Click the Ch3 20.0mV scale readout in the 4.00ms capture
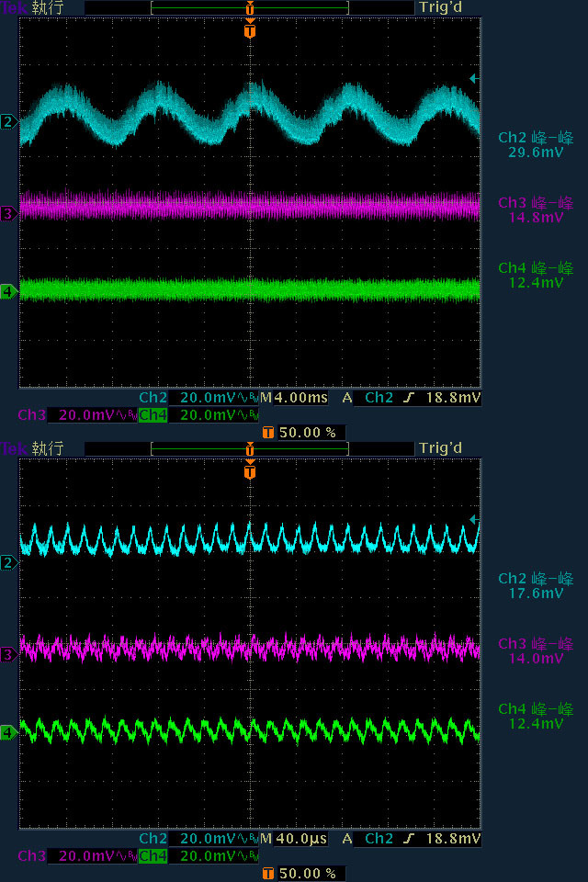 (77, 415)
